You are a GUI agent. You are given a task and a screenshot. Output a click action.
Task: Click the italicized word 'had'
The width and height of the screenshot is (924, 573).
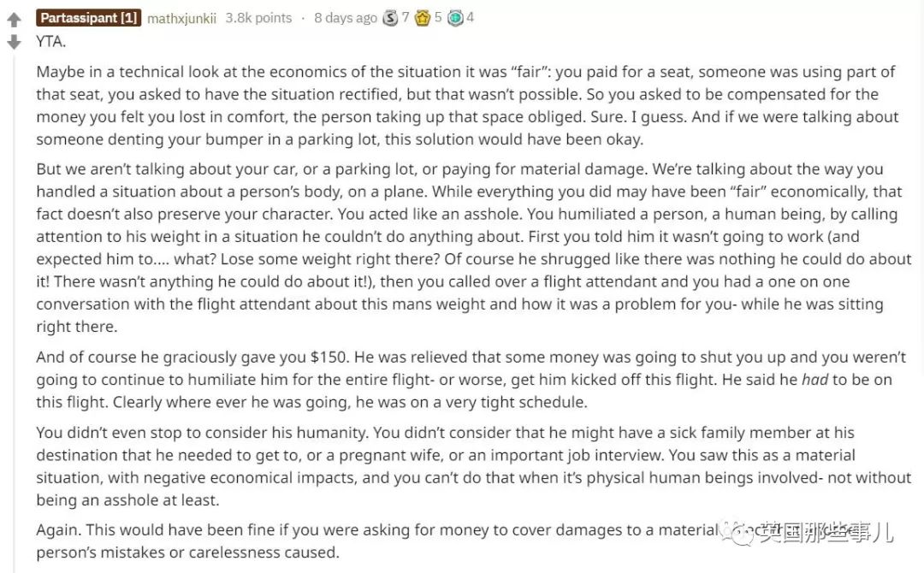pyautogui.click(x=814, y=380)
